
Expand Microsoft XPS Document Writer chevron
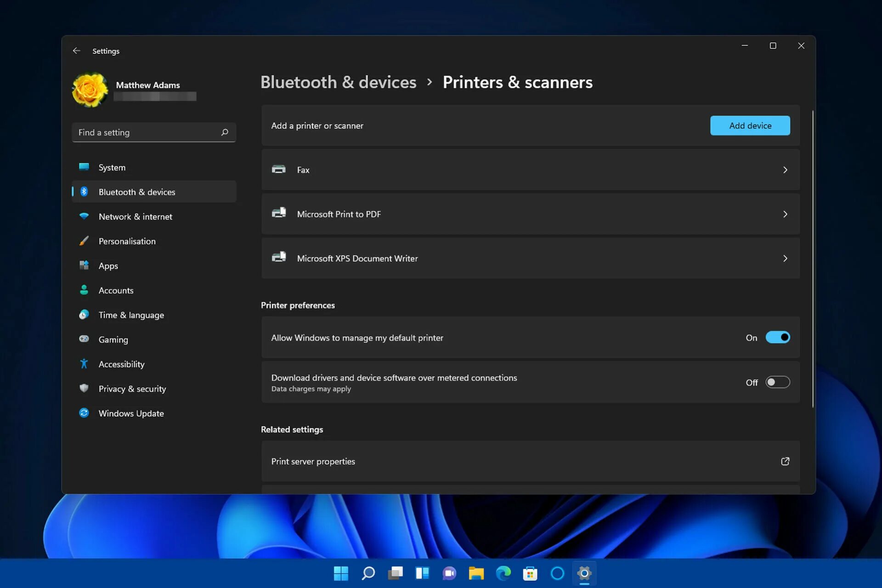coord(785,259)
